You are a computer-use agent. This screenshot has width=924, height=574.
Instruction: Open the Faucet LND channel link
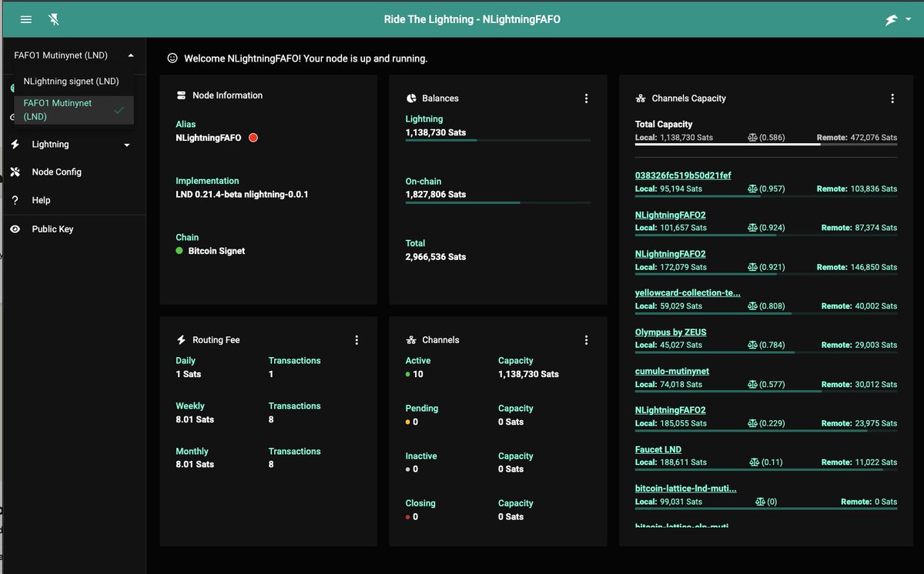click(658, 449)
